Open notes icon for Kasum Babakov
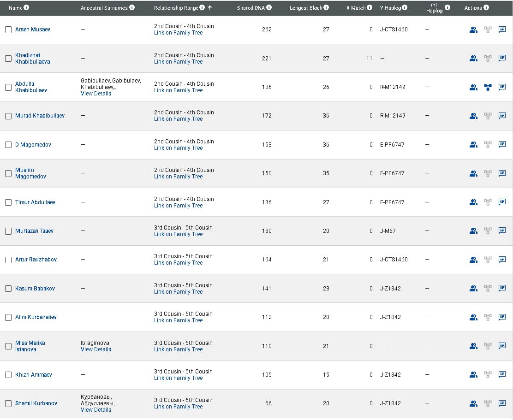 click(502, 288)
